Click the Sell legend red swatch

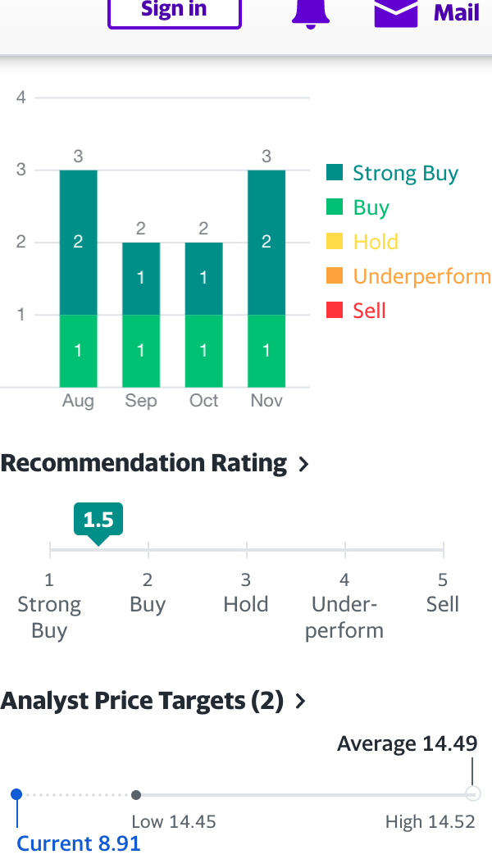[335, 311]
